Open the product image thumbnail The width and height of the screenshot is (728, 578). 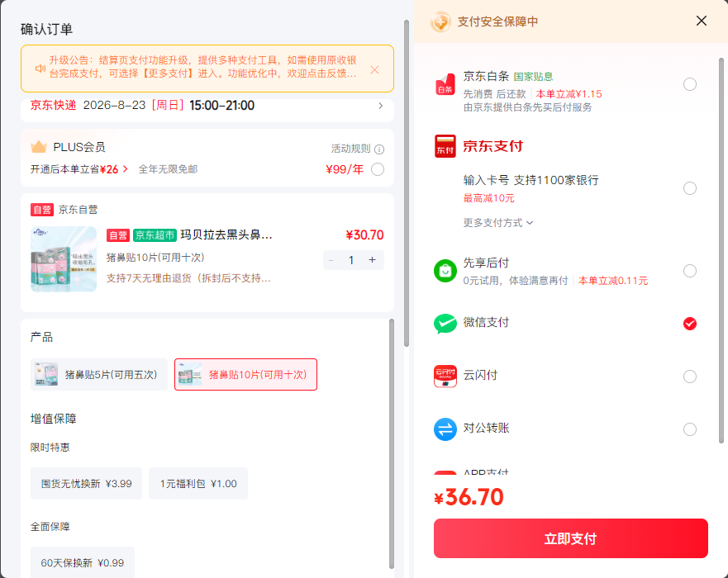point(64,259)
